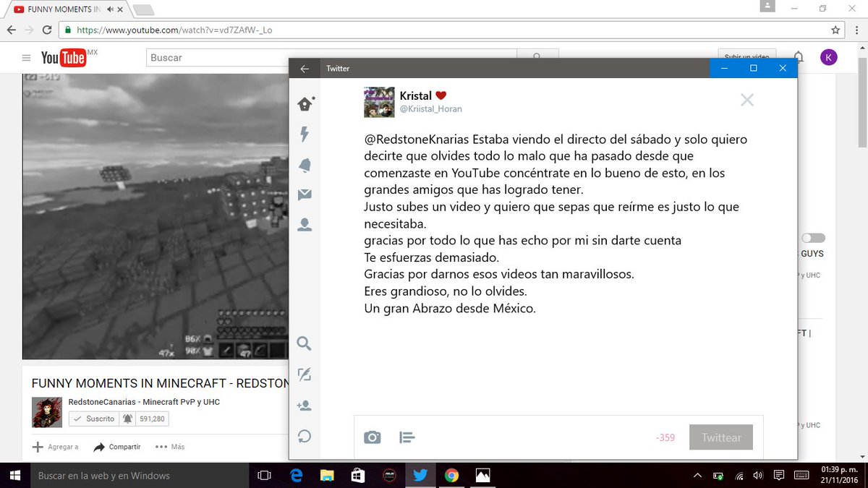868x488 pixels.
Task: Open Wi-Fi network tray icon
Action: pyautogui.click(x=739, y=476)
